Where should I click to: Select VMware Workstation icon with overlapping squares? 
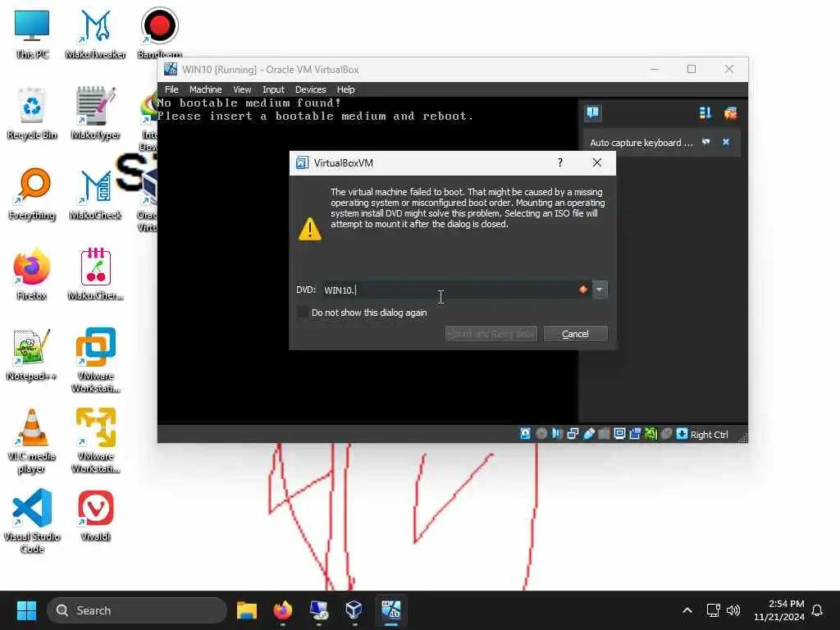pos(95,360)
